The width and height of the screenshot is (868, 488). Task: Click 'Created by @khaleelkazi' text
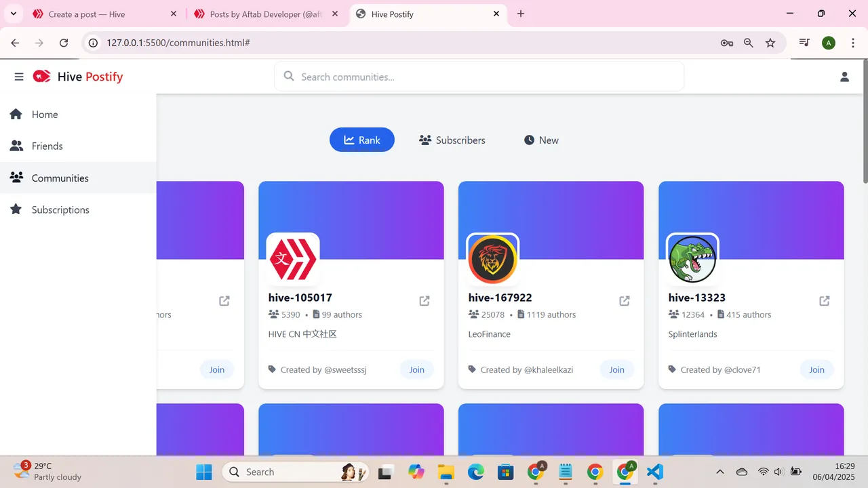[527, 369]
